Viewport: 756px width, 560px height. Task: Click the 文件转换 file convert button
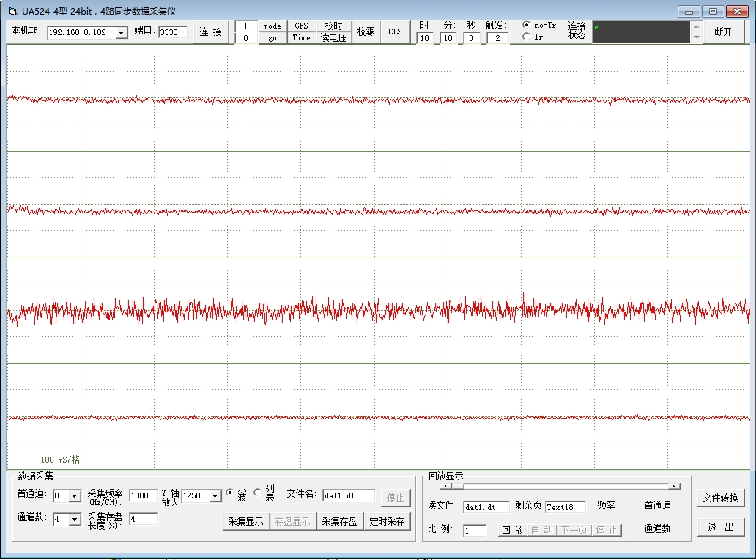(x=721, y=498)
